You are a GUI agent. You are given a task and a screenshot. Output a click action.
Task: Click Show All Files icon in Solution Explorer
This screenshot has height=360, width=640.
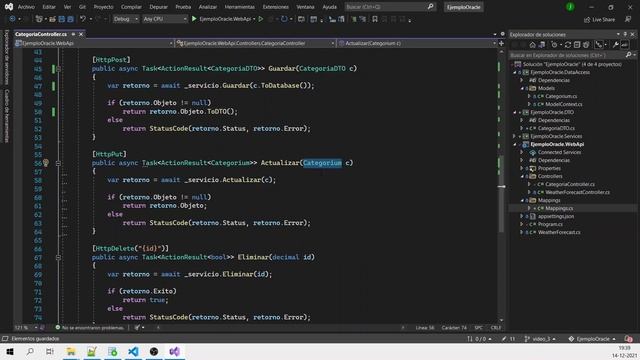(x=586, y=45)
